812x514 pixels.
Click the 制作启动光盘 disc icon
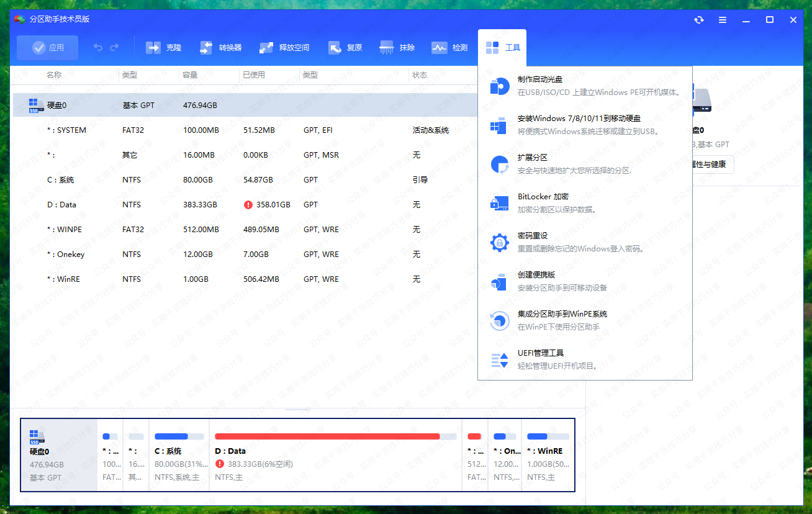500,86
